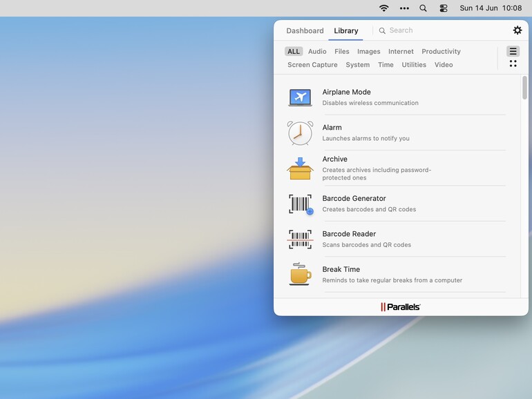Click 'Creates barcodes and QR codes' description
Screen dimensions: 532x399
tap(369, 209)
